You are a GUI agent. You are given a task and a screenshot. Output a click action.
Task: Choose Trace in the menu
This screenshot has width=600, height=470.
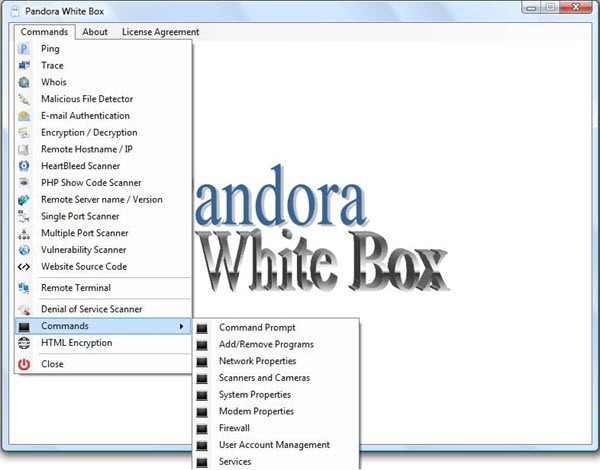coord(103,65)
